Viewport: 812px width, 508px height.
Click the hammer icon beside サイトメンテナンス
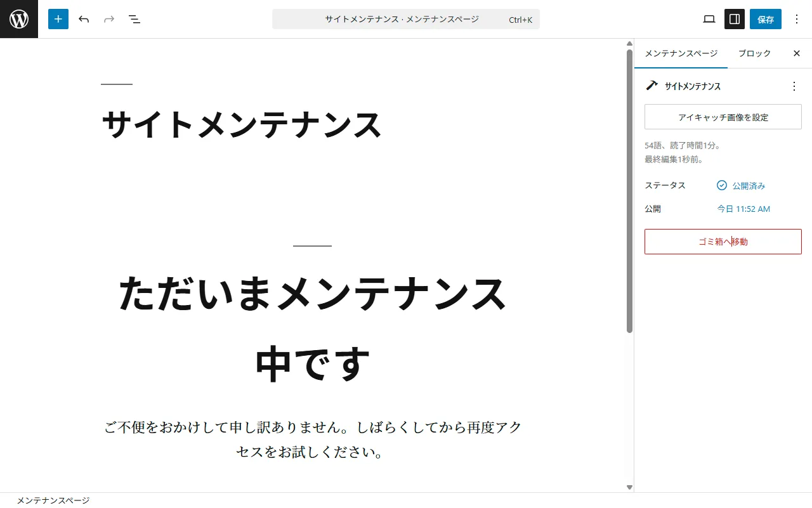click(652, 86)
